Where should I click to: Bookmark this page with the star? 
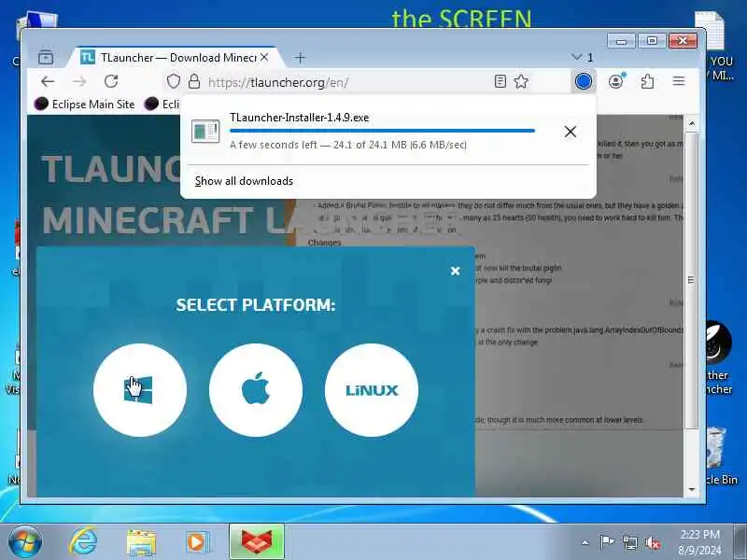click(521, 81)
